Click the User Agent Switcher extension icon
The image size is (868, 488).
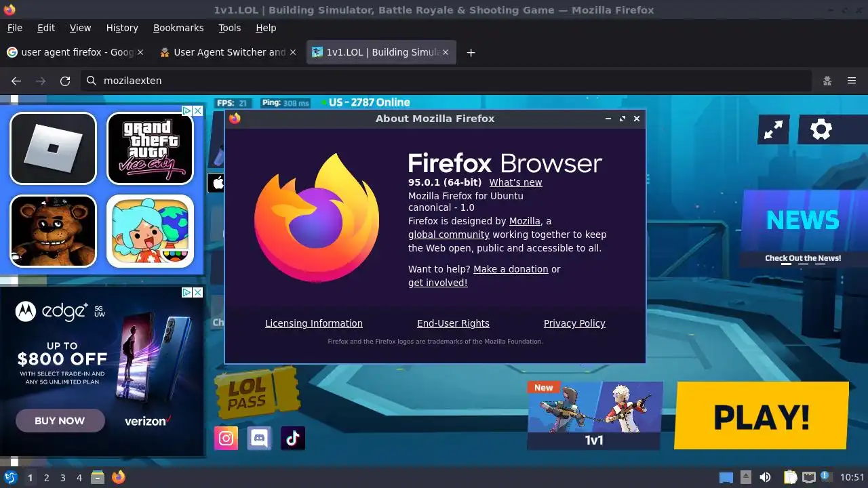pos(827,81)
